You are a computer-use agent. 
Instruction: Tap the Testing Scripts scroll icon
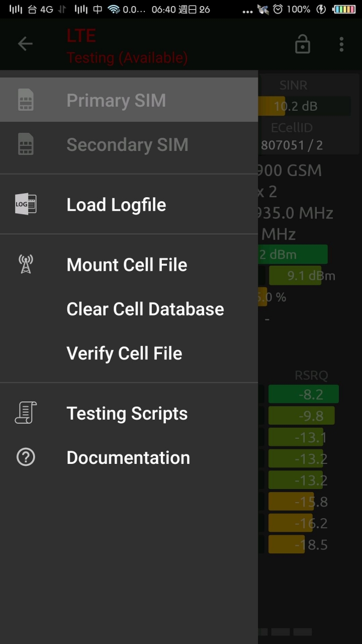pos(26,413)
